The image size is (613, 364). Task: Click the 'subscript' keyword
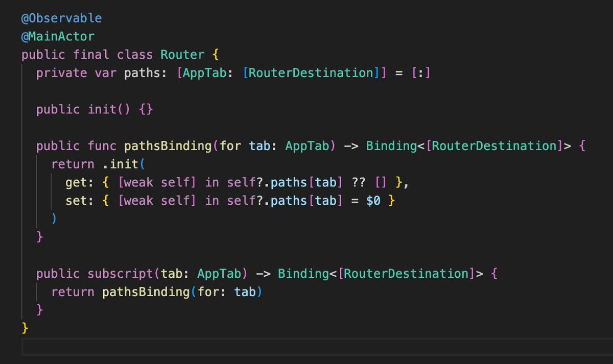tap(121, 274)
